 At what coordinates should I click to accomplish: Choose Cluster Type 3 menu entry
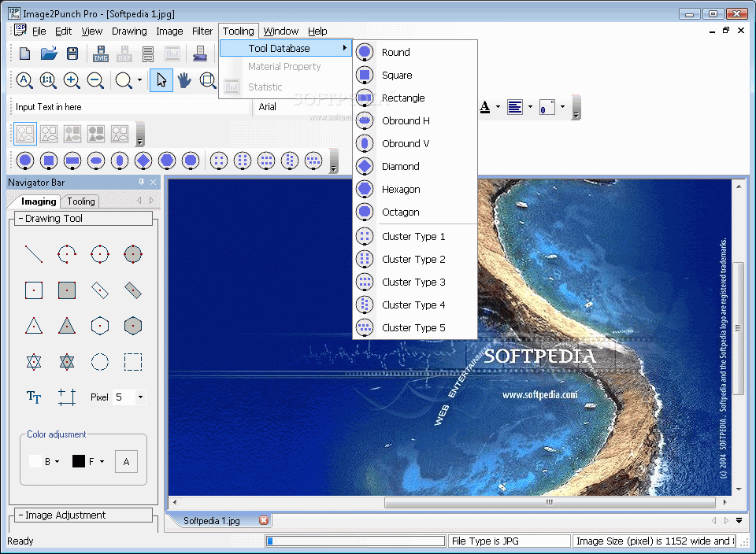pyautogui.click(x=415, y=282)
